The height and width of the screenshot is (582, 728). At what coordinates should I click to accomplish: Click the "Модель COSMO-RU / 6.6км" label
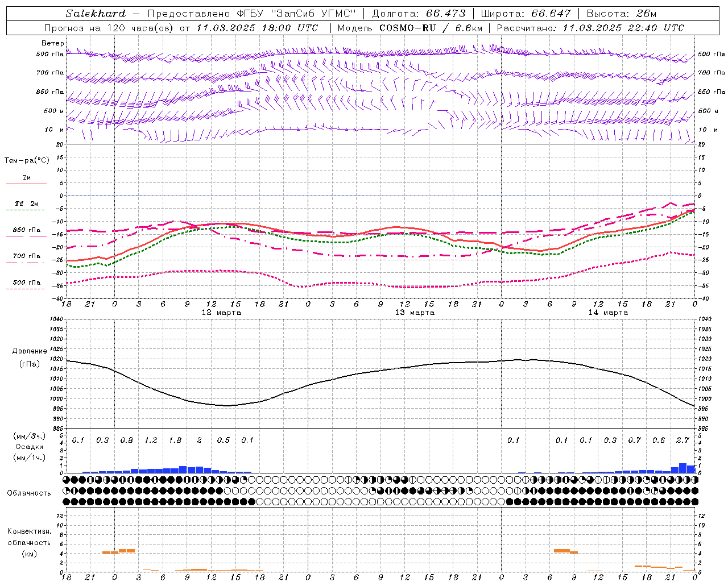pos(409,28)
